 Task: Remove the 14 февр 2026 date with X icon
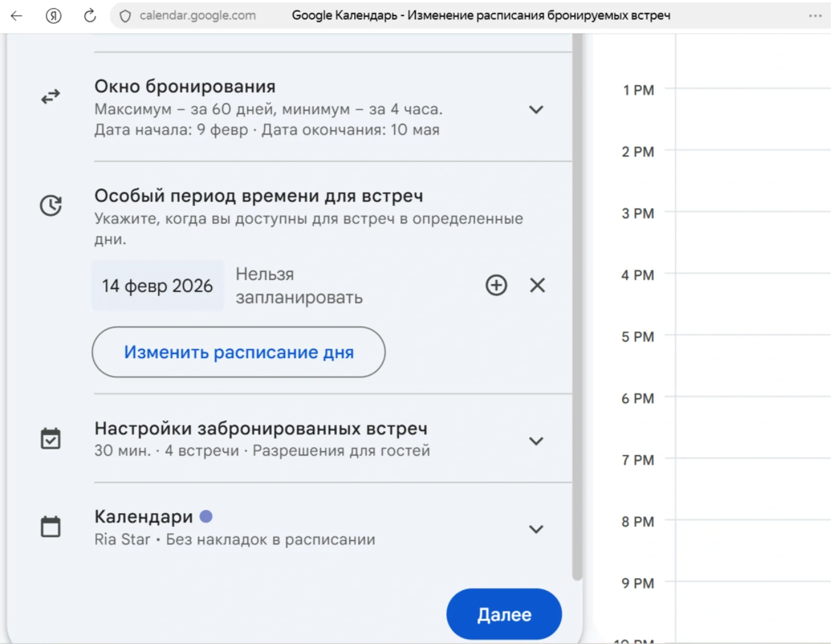coord(537,286)
